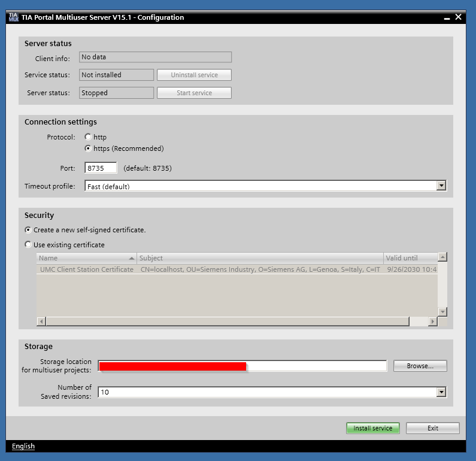Image resolution: width=476 pixels, height=461 pixels.
Task: Select the UMC Client Station Certificate row
Action: coord(237,269)
